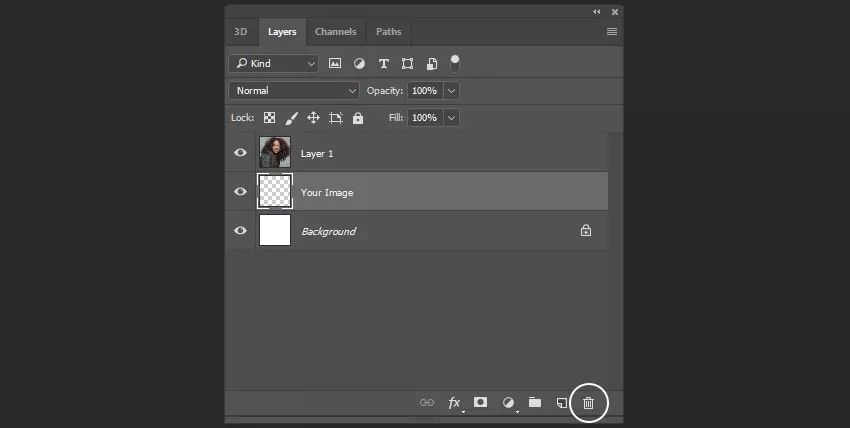
Task: Select the Your Image layer name
Action: tap(327, 193)
